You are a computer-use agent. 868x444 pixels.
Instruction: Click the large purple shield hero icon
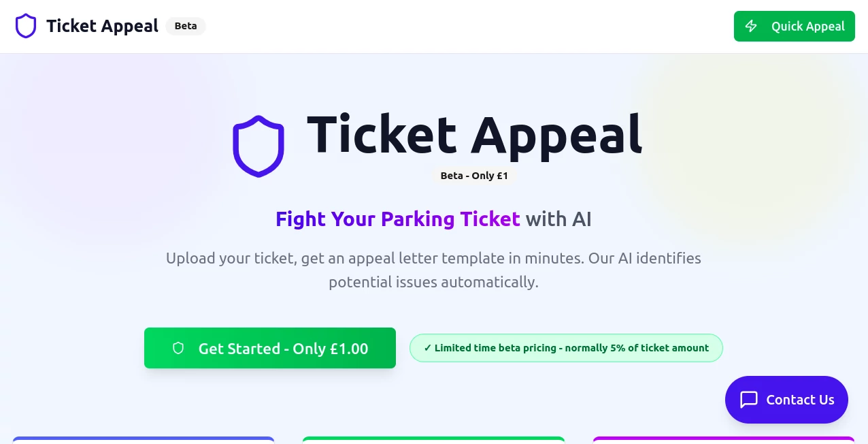coord(258,146)
